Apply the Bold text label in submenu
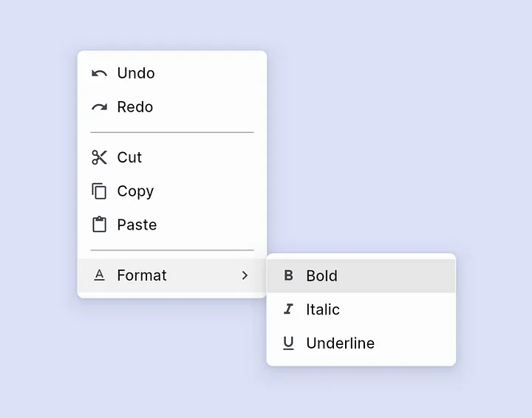This screenshot has width=532, height=418. [321, 275]
